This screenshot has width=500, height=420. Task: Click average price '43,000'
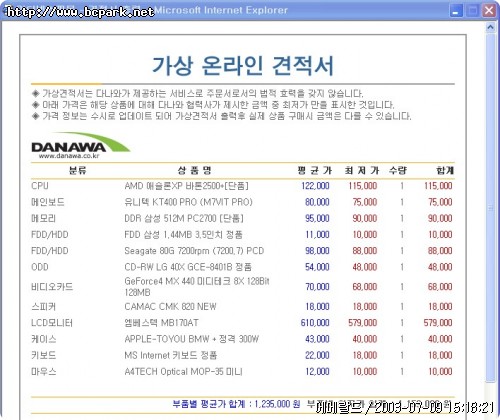[x=317, y=339]
